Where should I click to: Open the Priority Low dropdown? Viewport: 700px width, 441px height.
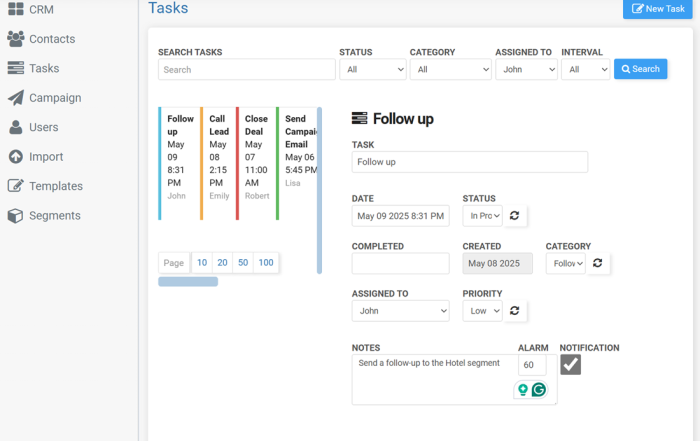pyautogui.click(x=483, y=311)
